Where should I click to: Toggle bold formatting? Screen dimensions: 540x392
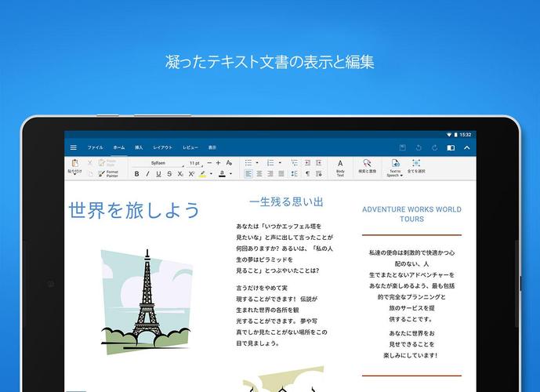(x=136, y=174)
